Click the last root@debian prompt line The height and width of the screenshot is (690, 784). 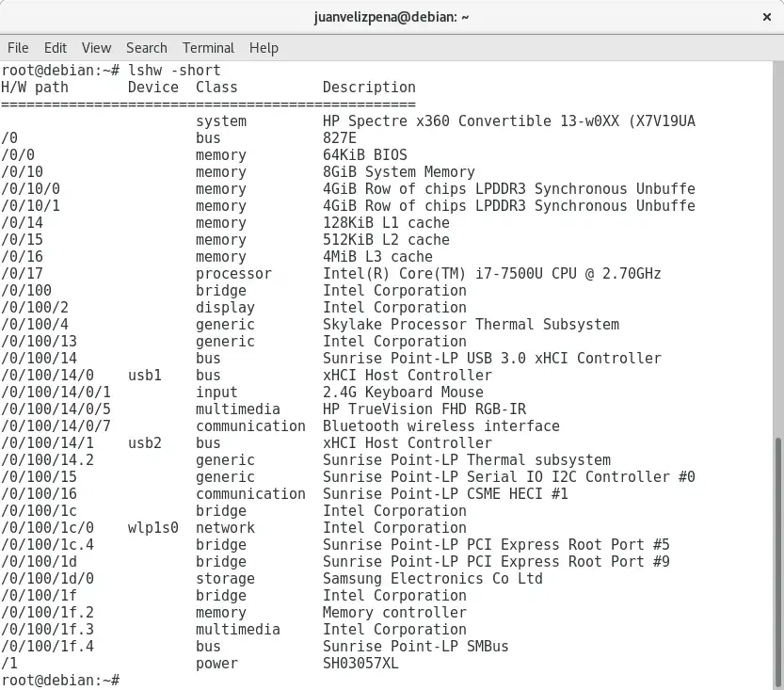(x=60, y=681)
